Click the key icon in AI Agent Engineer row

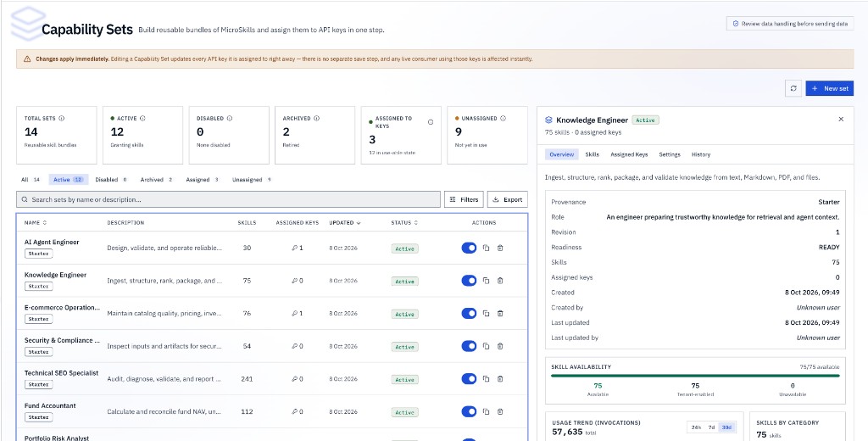294,248
